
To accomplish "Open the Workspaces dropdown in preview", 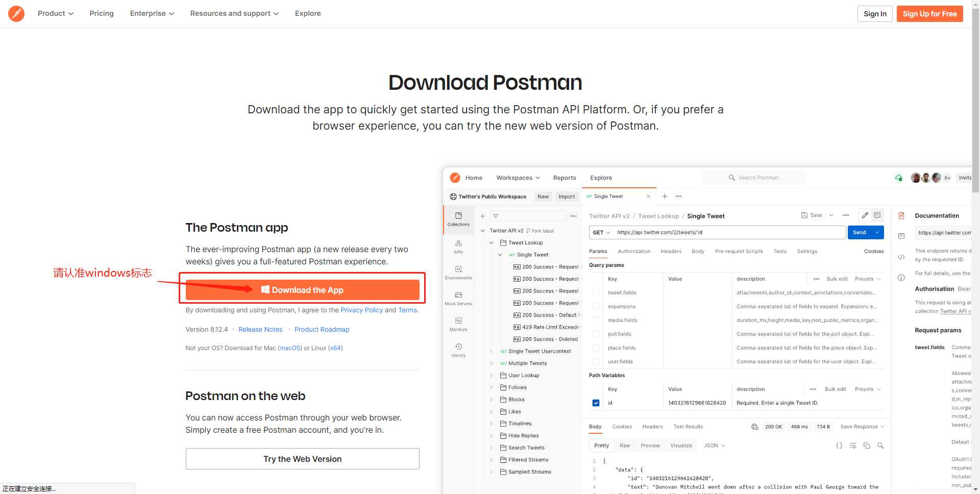I will pyautogui.click(x=518, y=178).
